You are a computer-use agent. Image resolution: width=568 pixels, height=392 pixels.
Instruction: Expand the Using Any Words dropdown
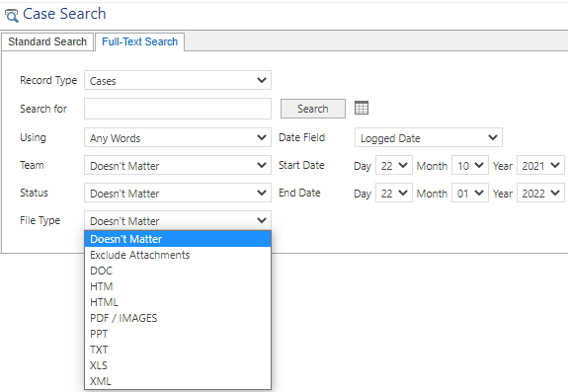click(x=178, y=137)
